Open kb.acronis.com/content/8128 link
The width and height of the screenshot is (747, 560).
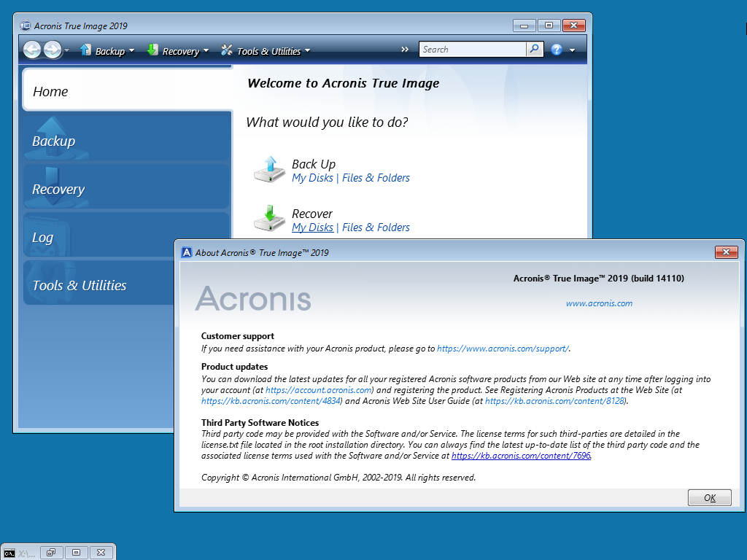[x=554, y=401]
